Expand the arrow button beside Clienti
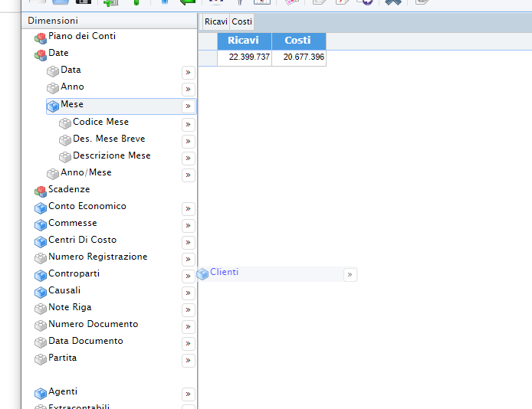 (350, 275)
